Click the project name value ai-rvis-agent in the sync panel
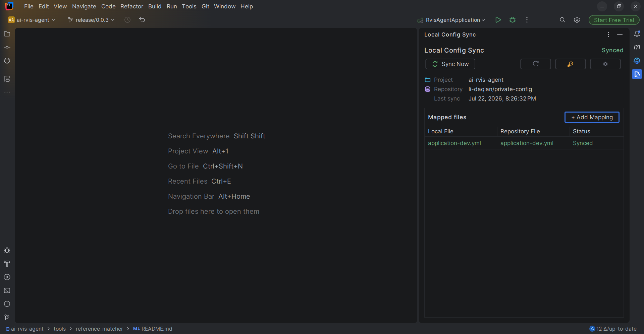Image resolution: width=644 pixels, height=334 pixels. [x=486, y=80]
